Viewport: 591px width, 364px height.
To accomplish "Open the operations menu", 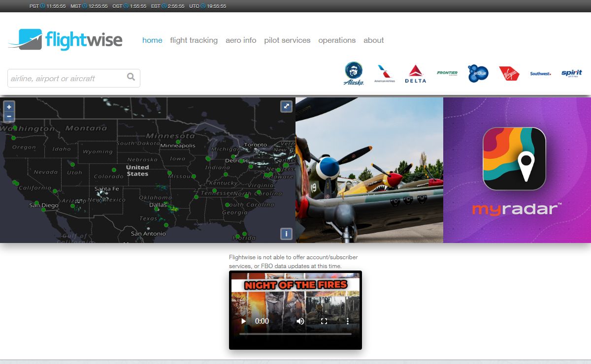I will [x=337, y=40].
